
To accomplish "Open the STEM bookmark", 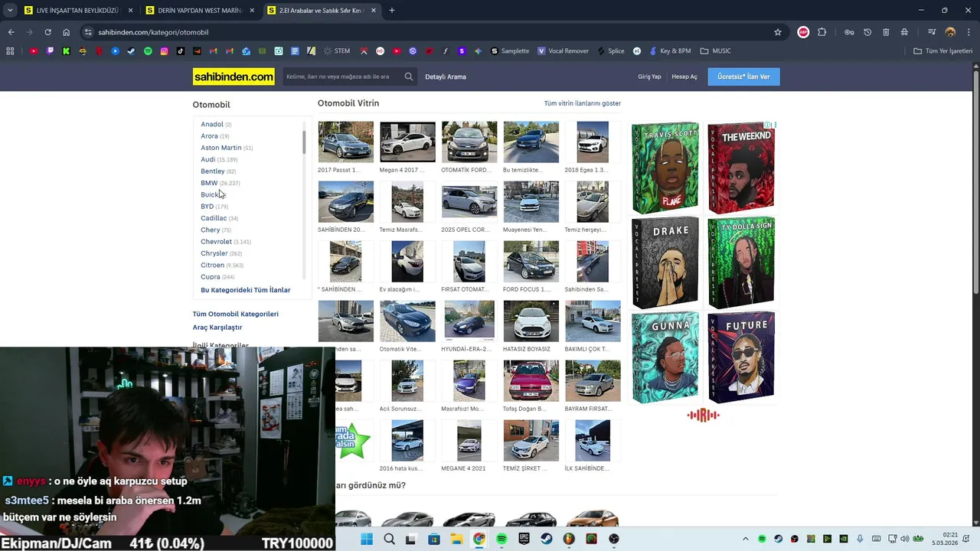I will (336, 51).
